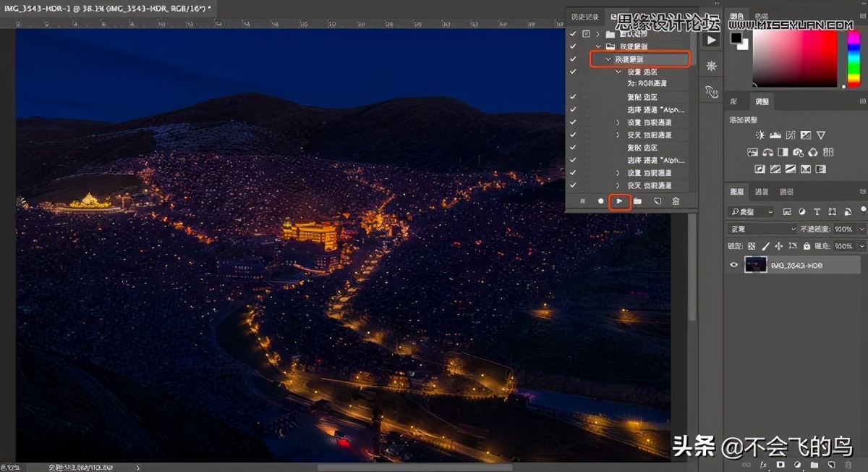
Task: Enable the lock transparency toggle in Layers panel
Action: pos(751,245)
